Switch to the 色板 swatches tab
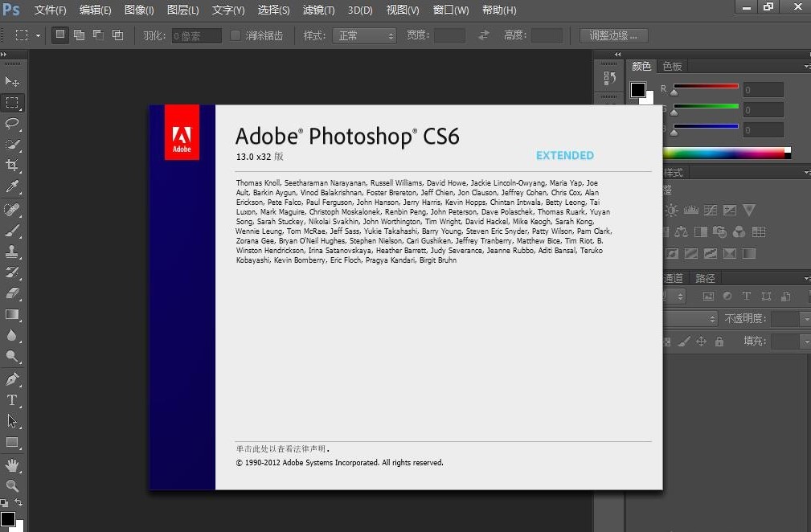 (x=673, y=66)
